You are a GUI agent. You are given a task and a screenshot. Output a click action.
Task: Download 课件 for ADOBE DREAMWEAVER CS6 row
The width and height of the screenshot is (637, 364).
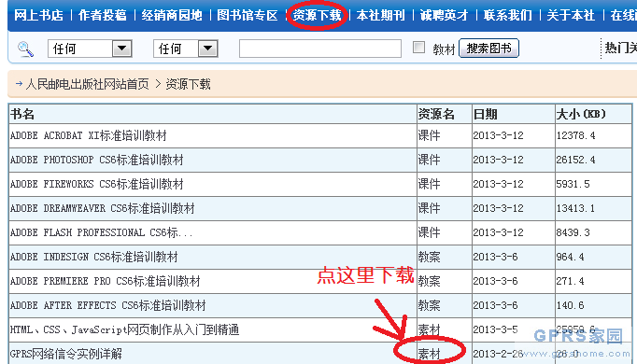429,208
